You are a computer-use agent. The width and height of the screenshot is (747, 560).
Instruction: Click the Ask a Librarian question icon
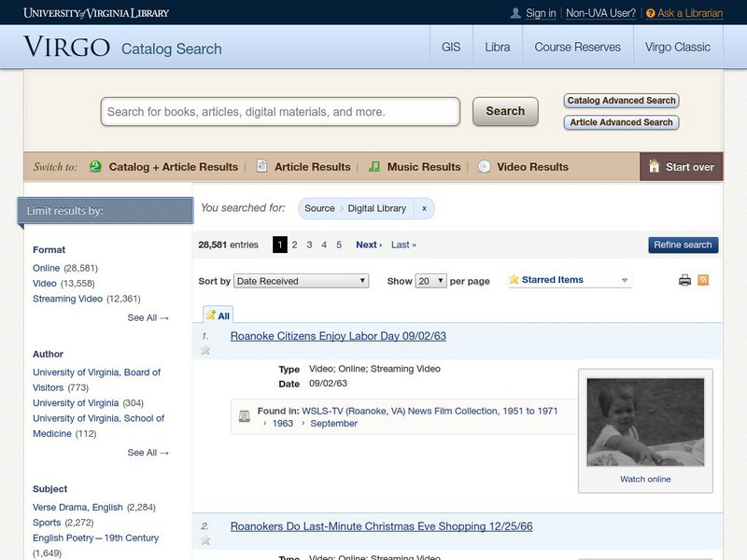click(x=650, y=13)
